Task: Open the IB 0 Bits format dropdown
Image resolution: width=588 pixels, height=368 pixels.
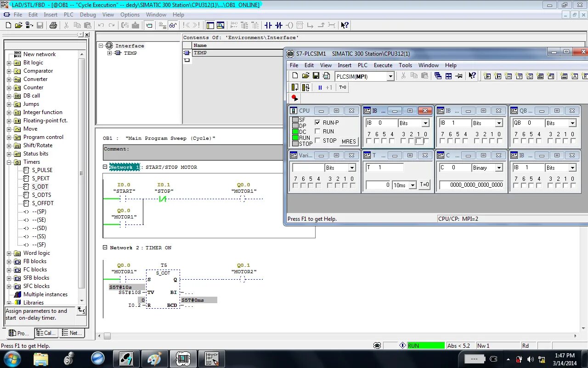Action: pyautogui.click(x=425, y=123)
